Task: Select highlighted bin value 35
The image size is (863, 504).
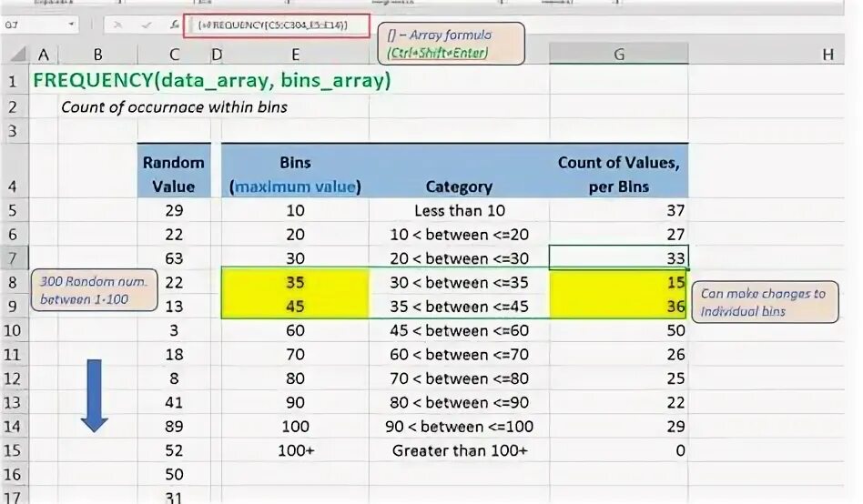Action: coord(295,282)
